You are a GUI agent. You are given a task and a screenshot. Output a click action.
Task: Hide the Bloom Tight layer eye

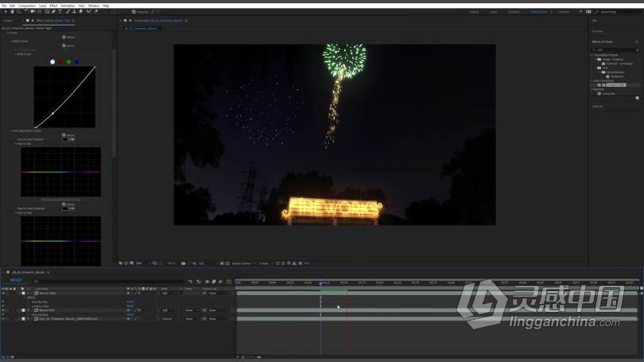tap(3, 294)
